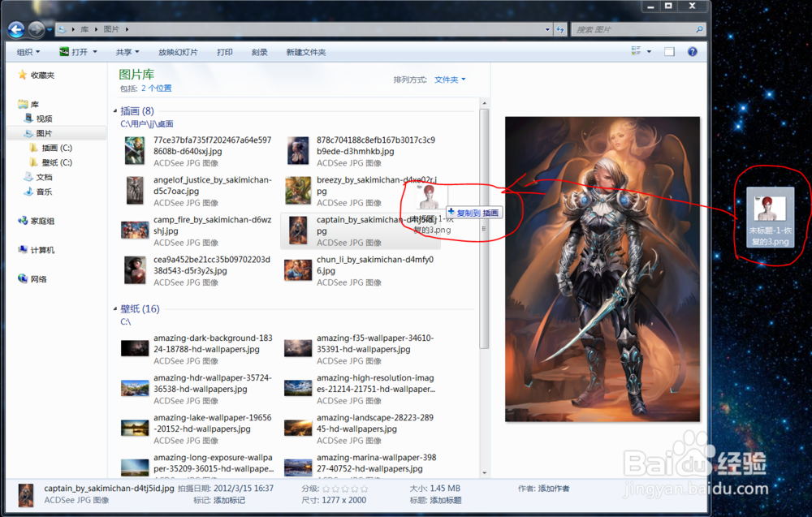
Task: Select breezy_by_sakimichan thumbnail
Action: (x=298, y=190)
